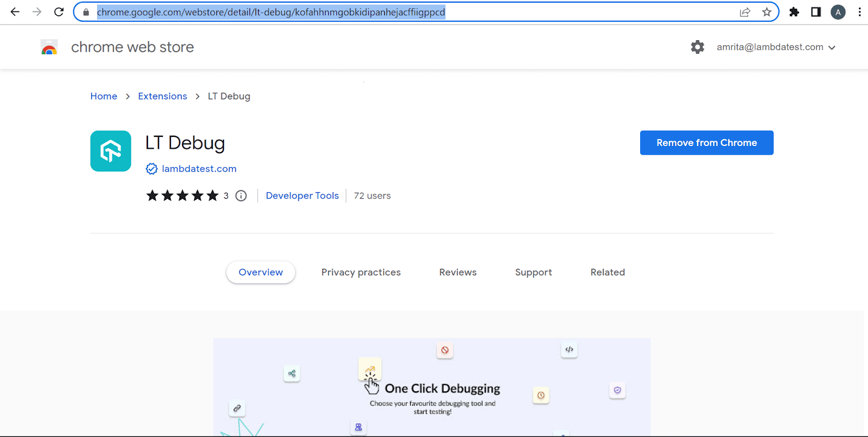Click the 72 users text
Screen dimensions: 868x437
[x=372, y=195]
